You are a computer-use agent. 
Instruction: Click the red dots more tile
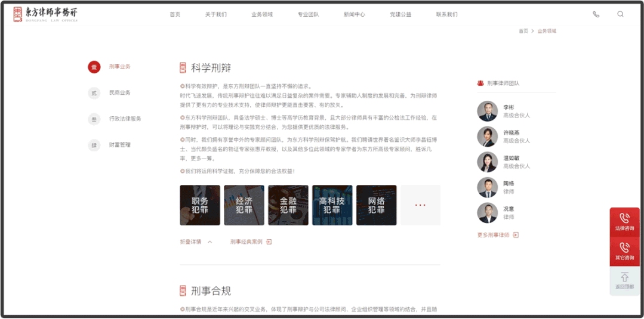point(420,205)
